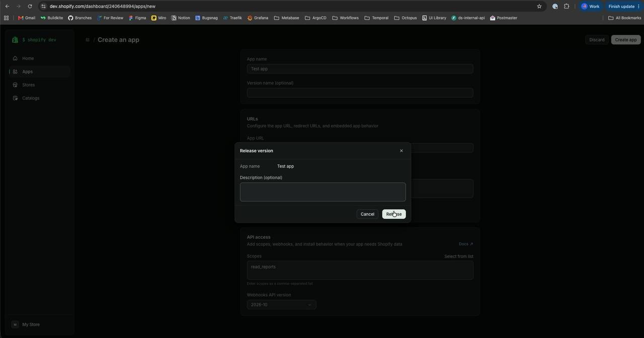This screenshot has height=338, width=644.
Task: Click Select from list for scopes
Action: pos(459,256)
